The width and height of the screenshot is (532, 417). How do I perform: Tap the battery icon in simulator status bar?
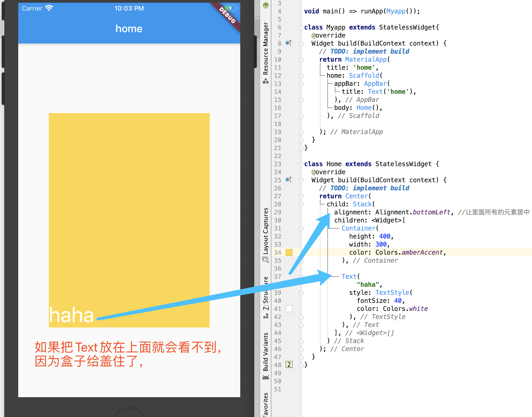click(230, 8)
